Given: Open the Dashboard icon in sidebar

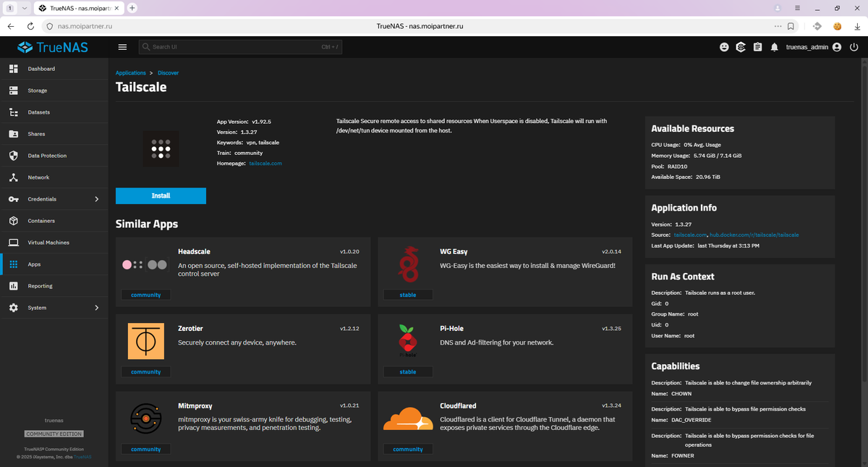Looking at the screenshot, I should (13, 69).
